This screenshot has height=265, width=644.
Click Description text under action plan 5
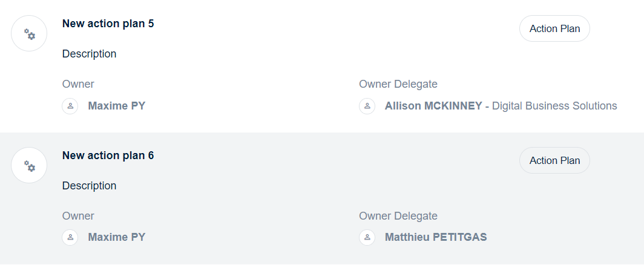pyautogui.click(x=89, y=54)
